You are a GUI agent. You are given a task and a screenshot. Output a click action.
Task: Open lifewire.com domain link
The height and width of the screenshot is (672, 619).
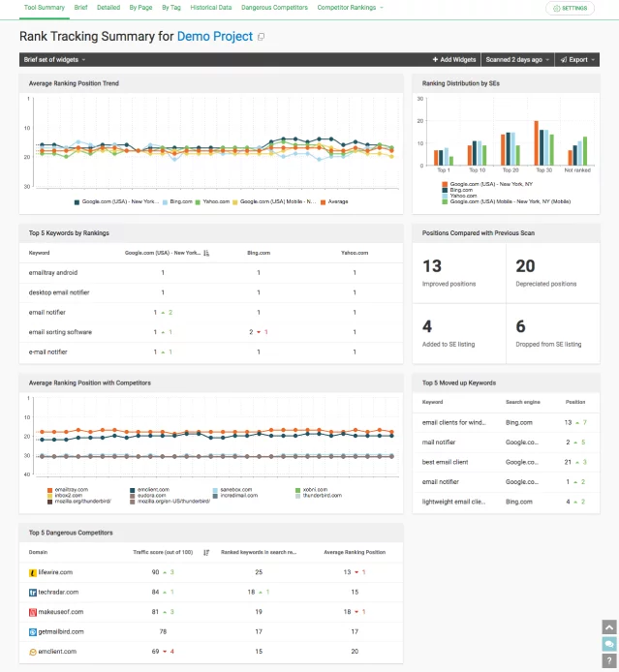click(x=55, y=572)
